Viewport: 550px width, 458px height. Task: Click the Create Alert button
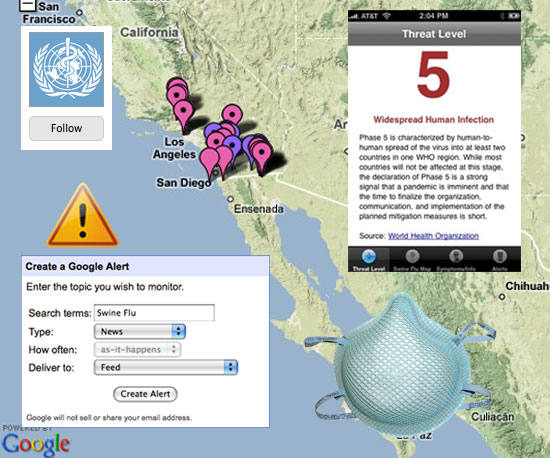pos(145,394)
